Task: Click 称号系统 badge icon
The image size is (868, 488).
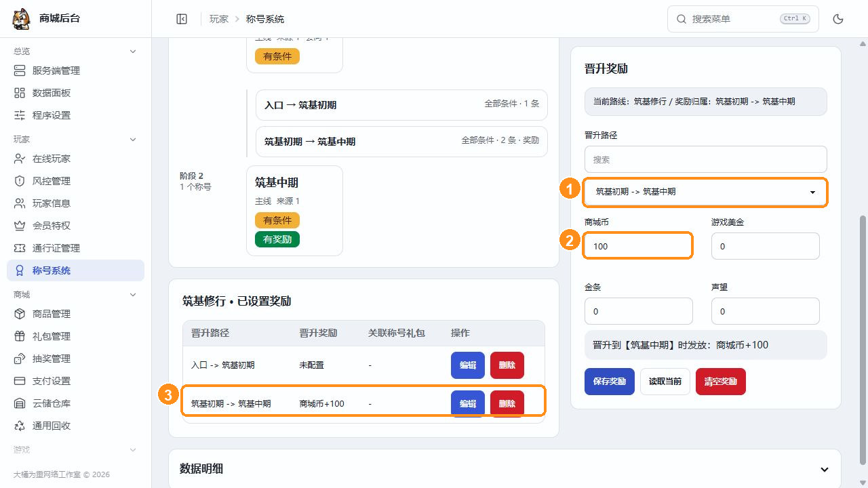Action: pos(20,270)
